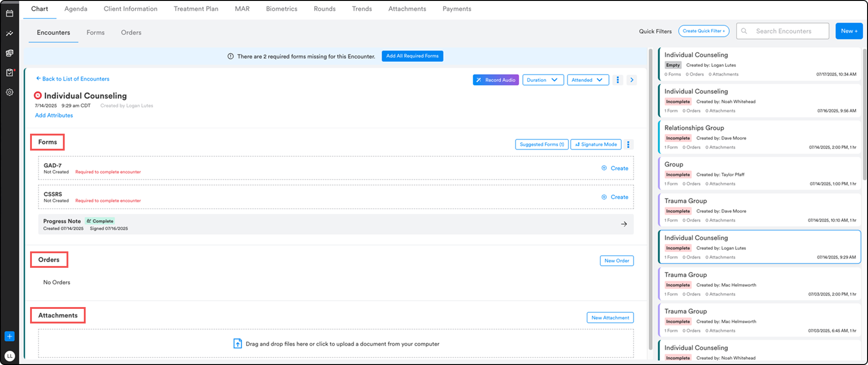Open the trends chart icon in sidebar
This screenshot has width=868, height=365.
tap(10, 33)
